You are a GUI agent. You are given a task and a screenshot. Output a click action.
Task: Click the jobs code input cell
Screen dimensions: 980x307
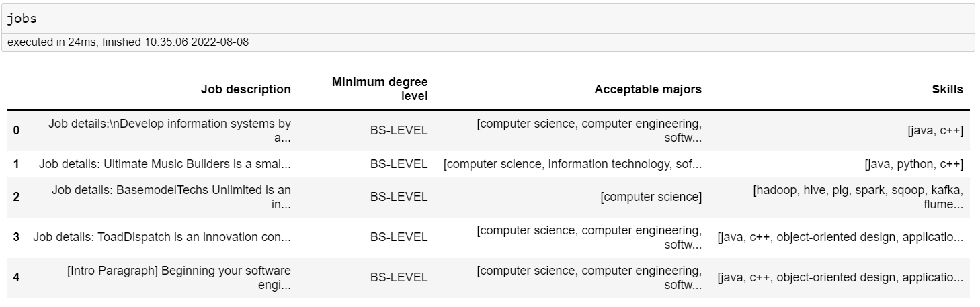[489, 19]
